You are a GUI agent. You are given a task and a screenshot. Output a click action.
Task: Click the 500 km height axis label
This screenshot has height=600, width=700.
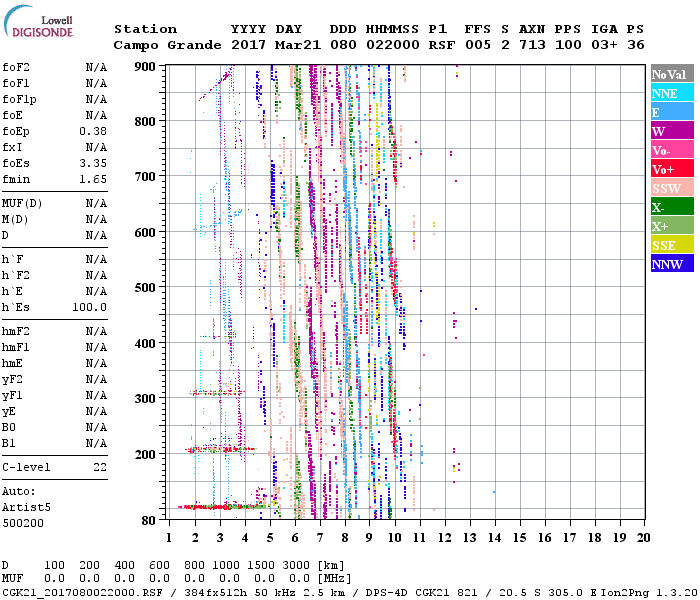click(145, 288)
